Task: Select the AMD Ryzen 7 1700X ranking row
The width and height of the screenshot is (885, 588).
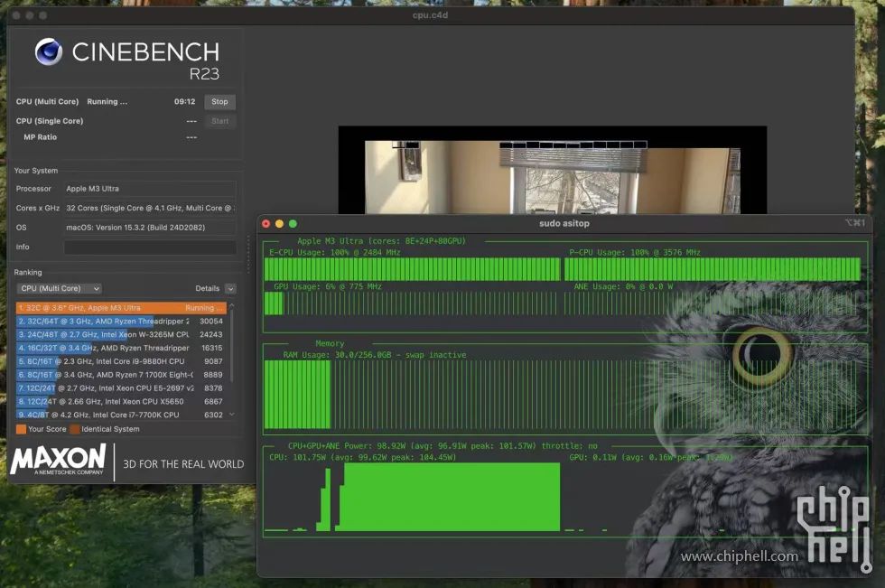Action: click(121, 375)
